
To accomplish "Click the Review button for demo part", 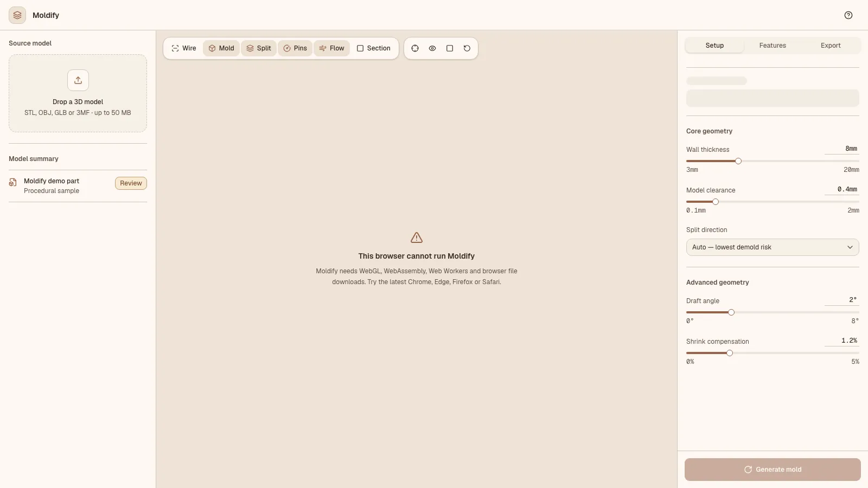I will (x=131, y=183).
